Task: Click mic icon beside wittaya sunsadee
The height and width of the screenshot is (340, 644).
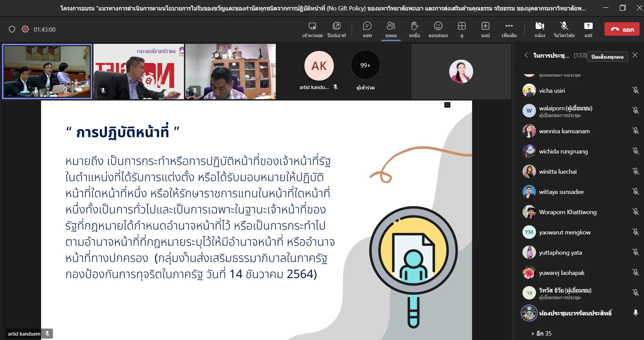Action: coord(636,192)
